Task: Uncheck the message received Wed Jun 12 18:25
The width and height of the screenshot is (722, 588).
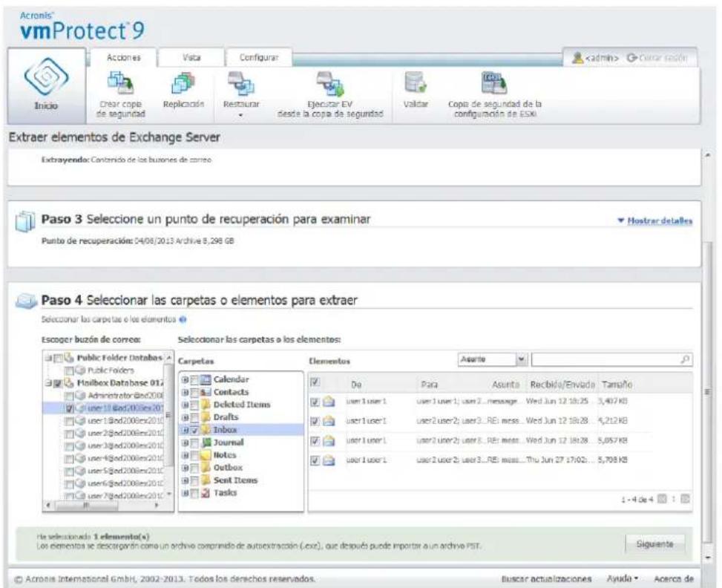Action: click(x=315, y=402)
